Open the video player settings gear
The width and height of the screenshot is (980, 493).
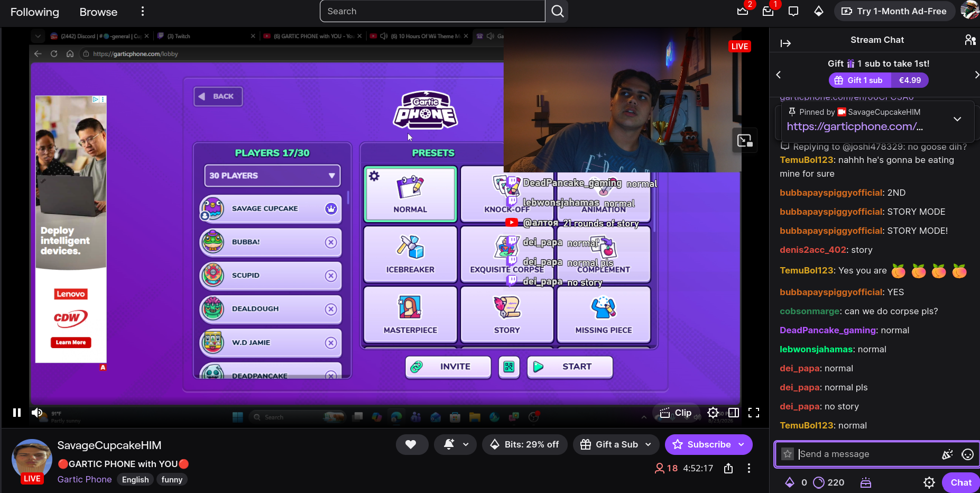(x=713, y=413)
